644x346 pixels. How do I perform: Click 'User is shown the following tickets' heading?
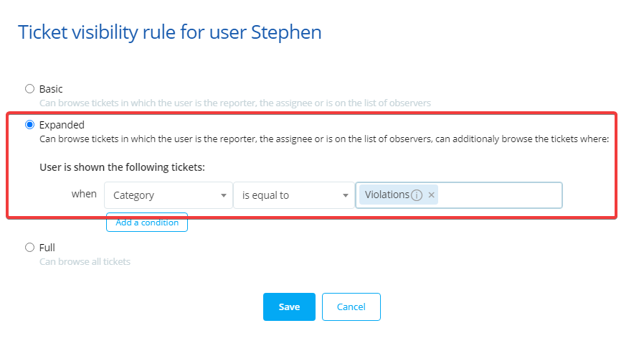pos(122,168)
